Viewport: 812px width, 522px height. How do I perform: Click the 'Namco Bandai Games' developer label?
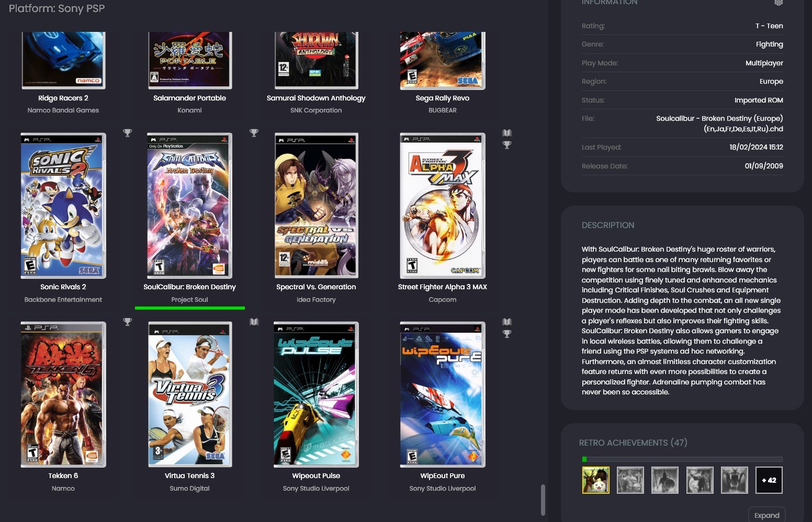pyautogui.click(x=63, y=110)
